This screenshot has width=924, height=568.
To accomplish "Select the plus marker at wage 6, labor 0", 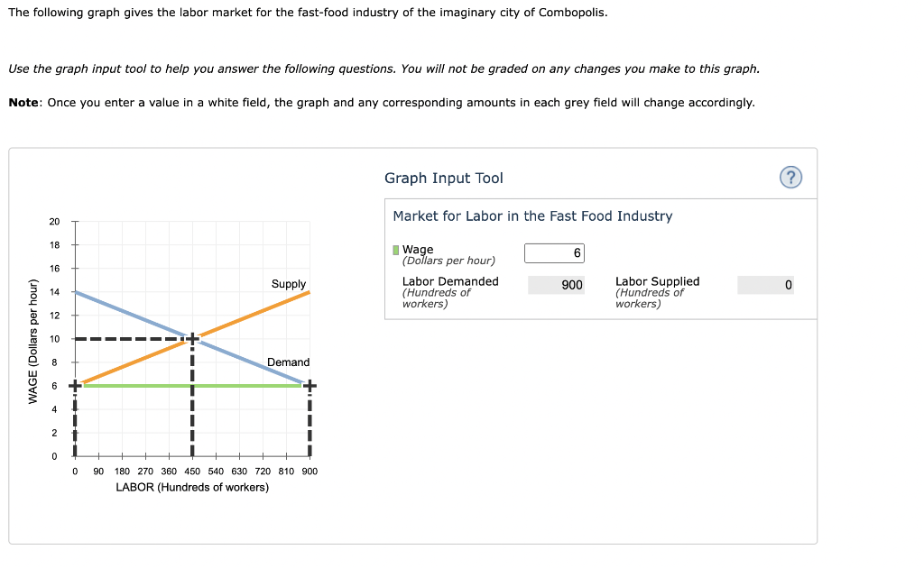I will click(74, 388).
